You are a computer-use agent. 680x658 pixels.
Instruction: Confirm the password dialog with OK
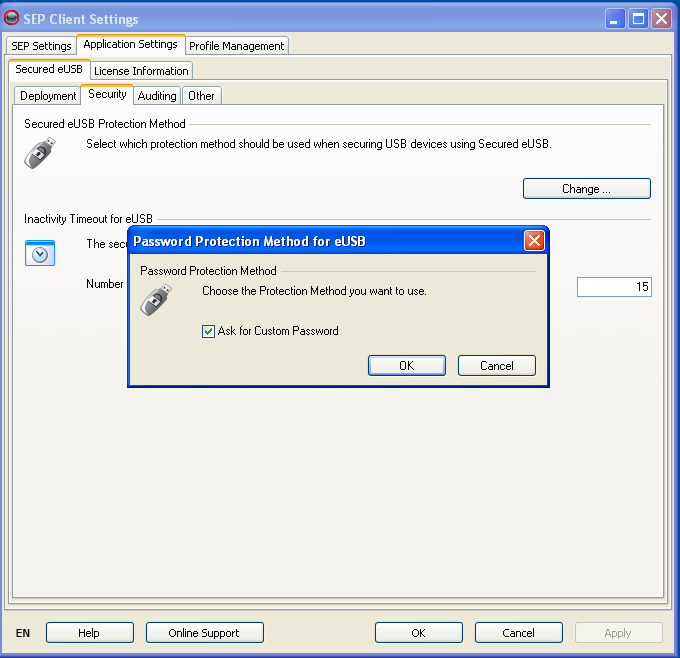point(407,366)
